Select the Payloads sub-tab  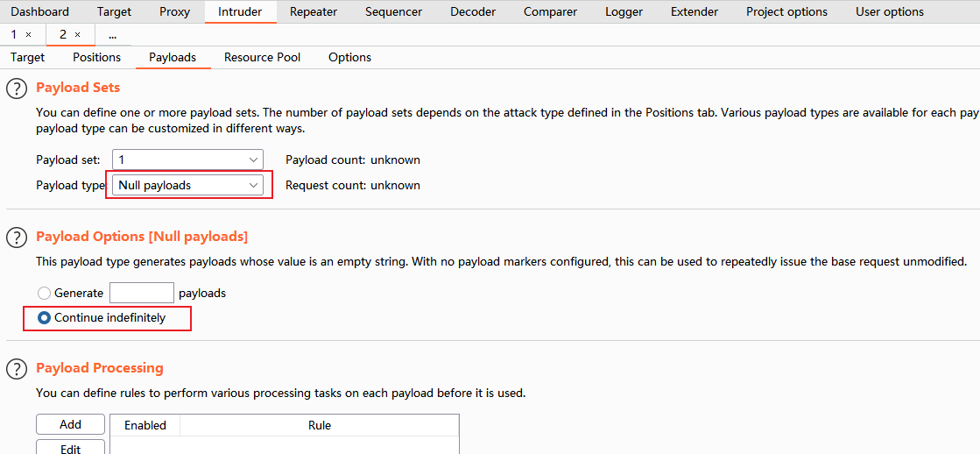pos(173,58)
